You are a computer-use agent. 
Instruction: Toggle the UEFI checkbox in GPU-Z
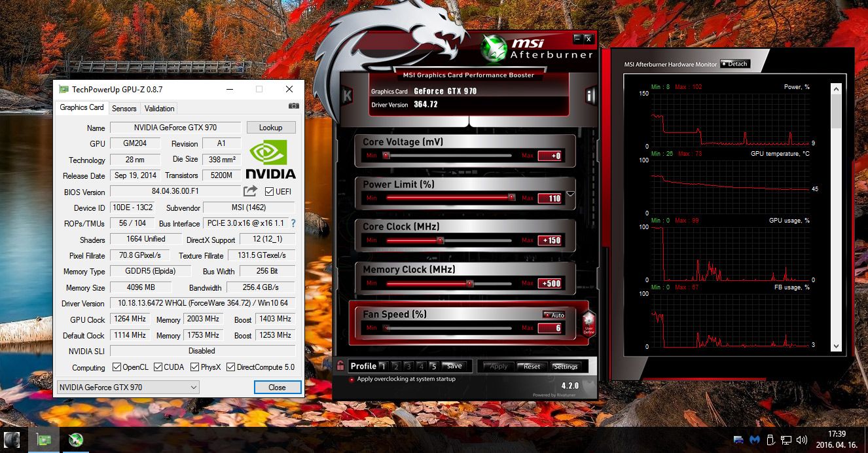pyautogui.click(x=269, y=191)
